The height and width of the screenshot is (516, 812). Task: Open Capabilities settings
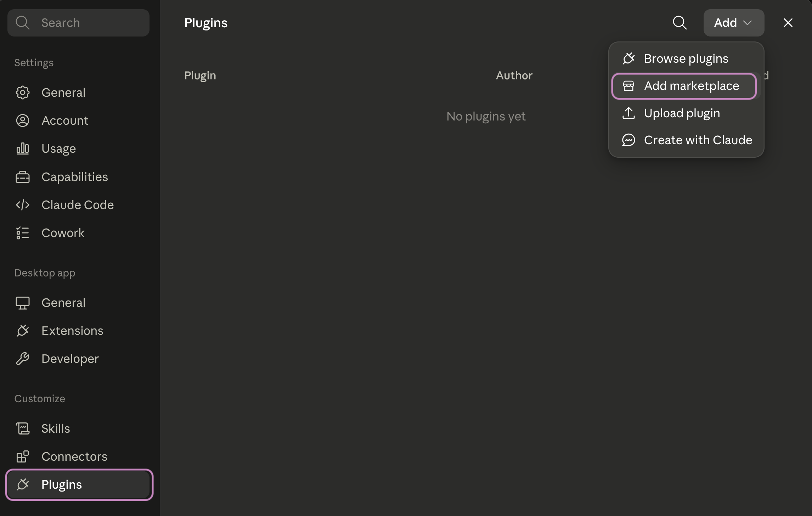(x=78, y=177)
